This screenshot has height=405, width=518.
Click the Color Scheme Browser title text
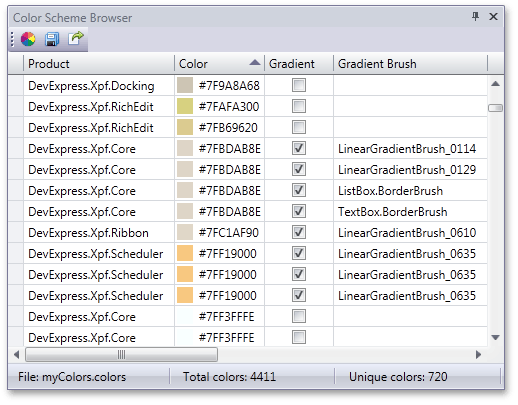[x=72, y=18]
